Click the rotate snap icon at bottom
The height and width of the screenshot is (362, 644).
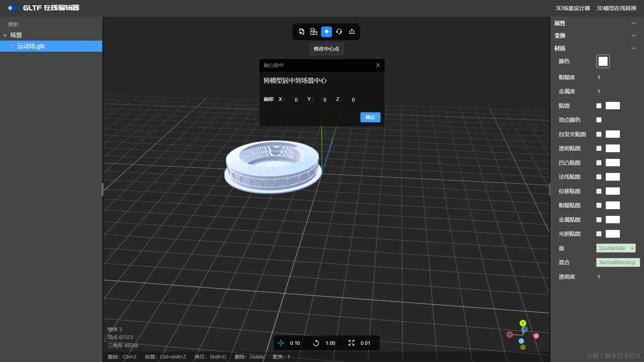(x=316, y=343)
